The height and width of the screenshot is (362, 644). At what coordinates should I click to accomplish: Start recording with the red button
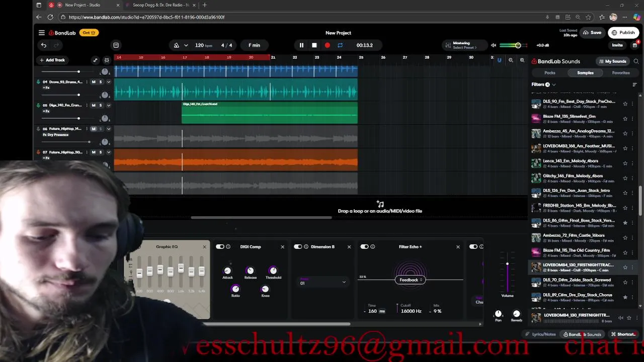pyautogui.click(x=328, y=45)
